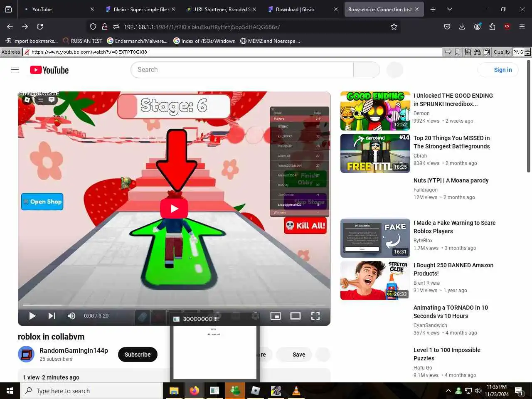
Task: Click the shield tracking protection icon
Action: [x=93, y=27]
